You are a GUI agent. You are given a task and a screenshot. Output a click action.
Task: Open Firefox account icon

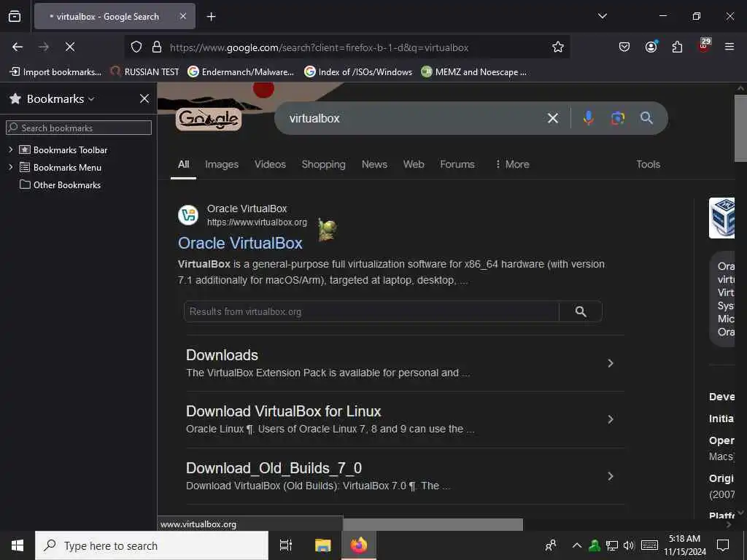click(651, 47)
